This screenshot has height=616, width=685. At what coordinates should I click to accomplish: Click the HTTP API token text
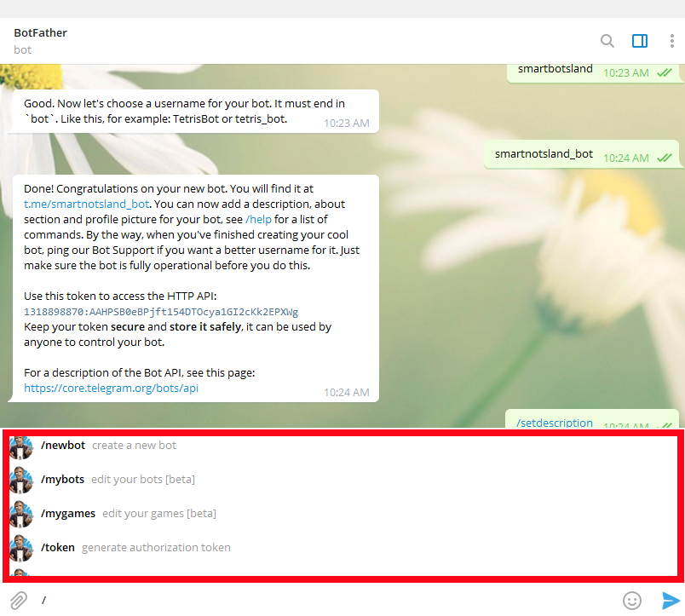pos(161,312)
